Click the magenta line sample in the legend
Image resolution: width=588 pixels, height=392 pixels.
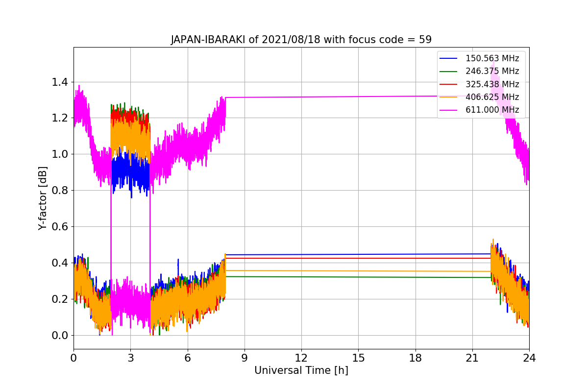pos(449,110)
